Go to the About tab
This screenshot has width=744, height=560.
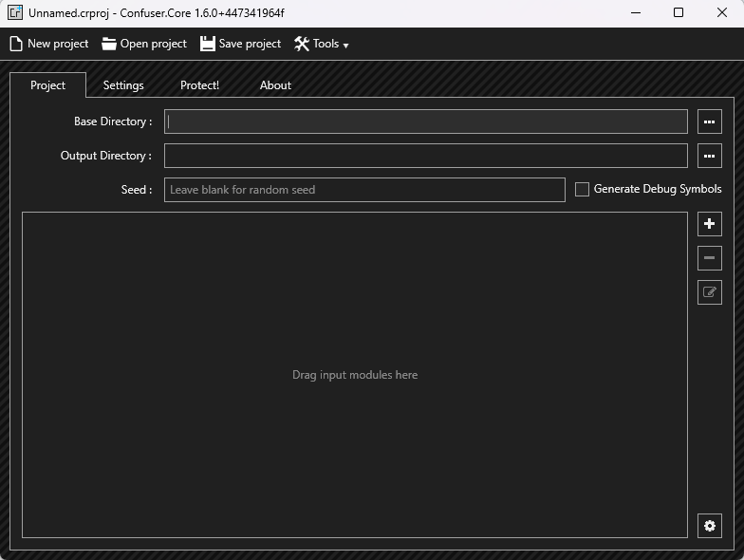[275, 85]
